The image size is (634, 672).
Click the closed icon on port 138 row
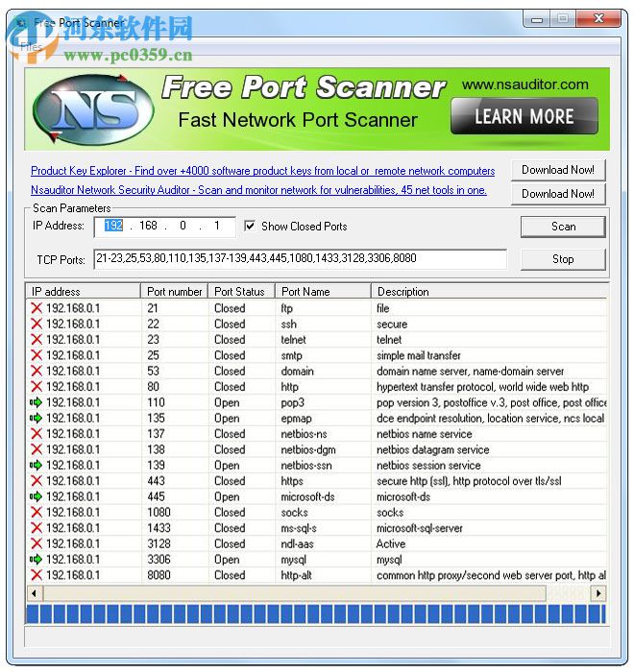(x=37, y=449)
